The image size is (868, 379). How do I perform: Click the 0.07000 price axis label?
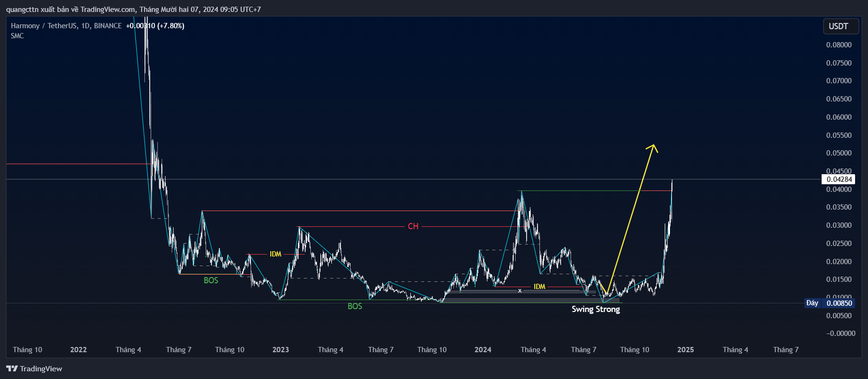tap(839, 81)
